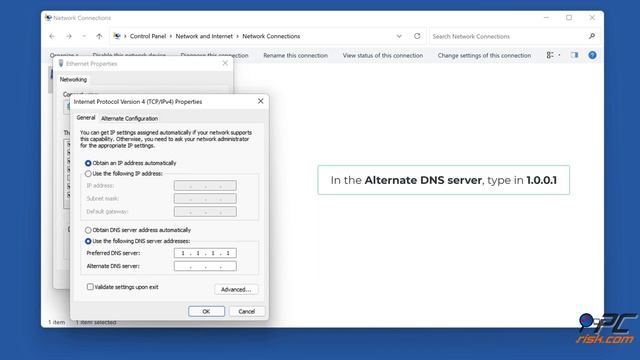
Task: Cancel the IPv4 Properties dialog
Action: [247, 311]
